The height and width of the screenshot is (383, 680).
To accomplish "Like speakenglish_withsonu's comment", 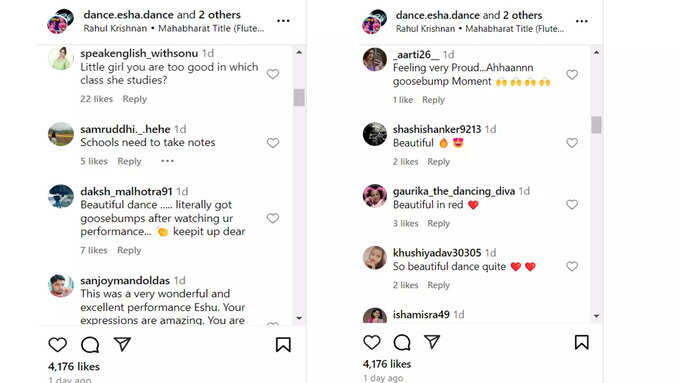I will pos(273,74).
